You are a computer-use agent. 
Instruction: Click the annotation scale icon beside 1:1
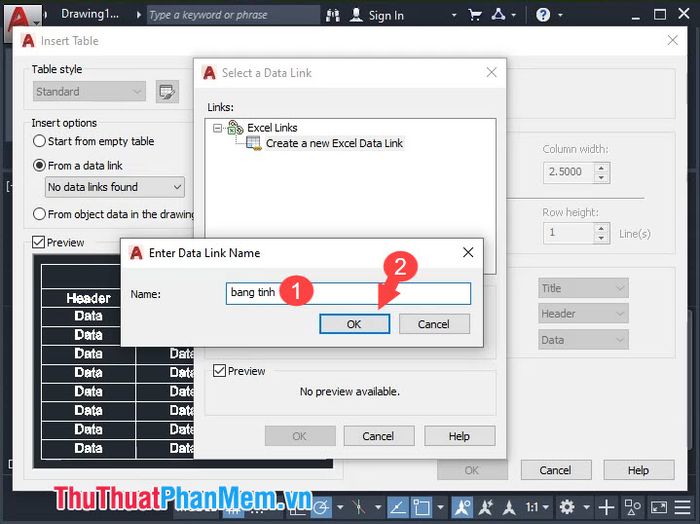509,507
